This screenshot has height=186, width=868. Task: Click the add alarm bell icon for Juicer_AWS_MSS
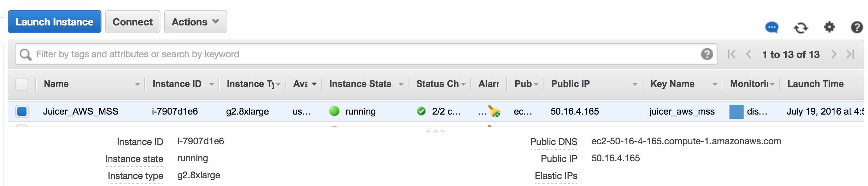tap(494, 111)
